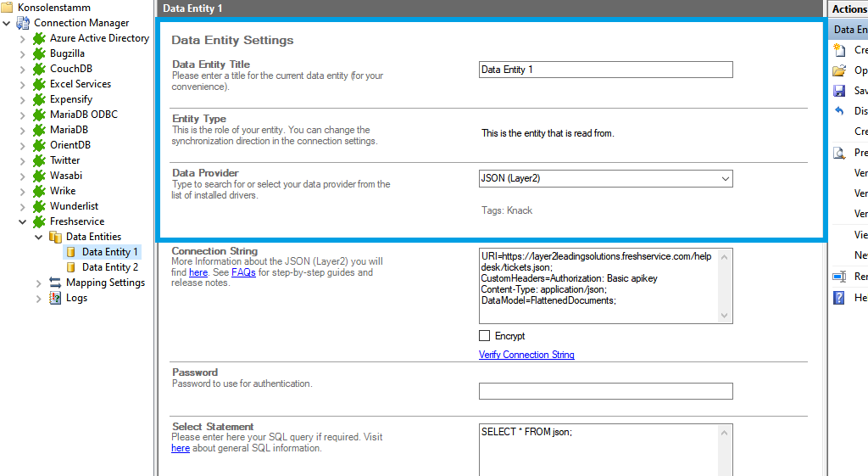Click the Bugzilla connection puzzle icon
The width and height of the screenshot is (868, 476).
39,53
